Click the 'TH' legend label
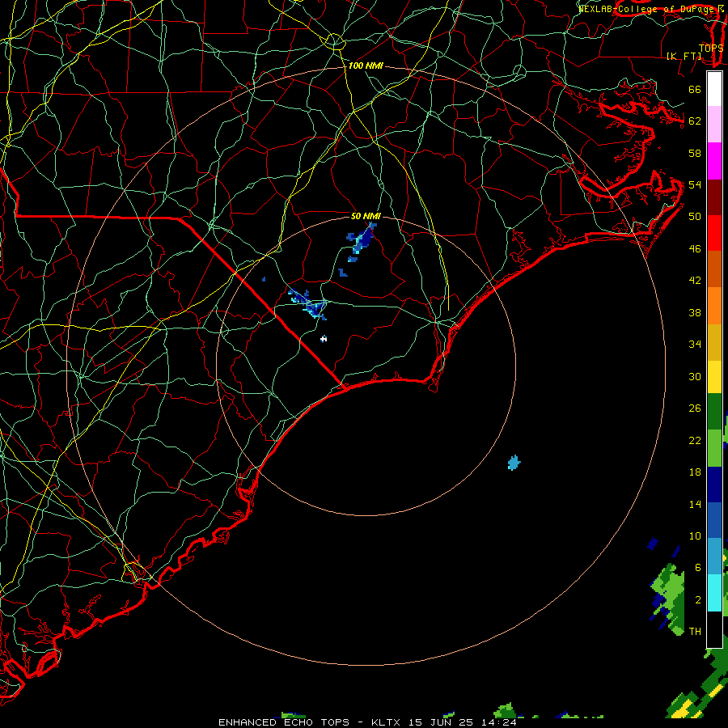 coord(695,632)
